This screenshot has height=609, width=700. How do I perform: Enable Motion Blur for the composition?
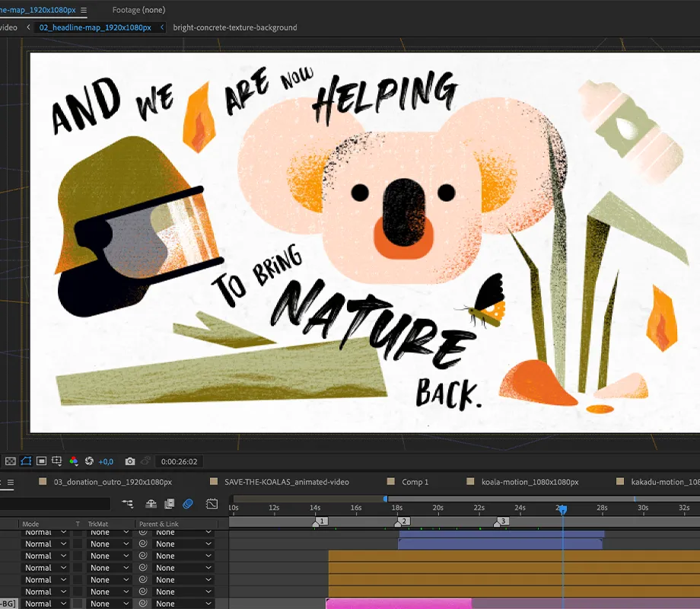coord(189,504)
